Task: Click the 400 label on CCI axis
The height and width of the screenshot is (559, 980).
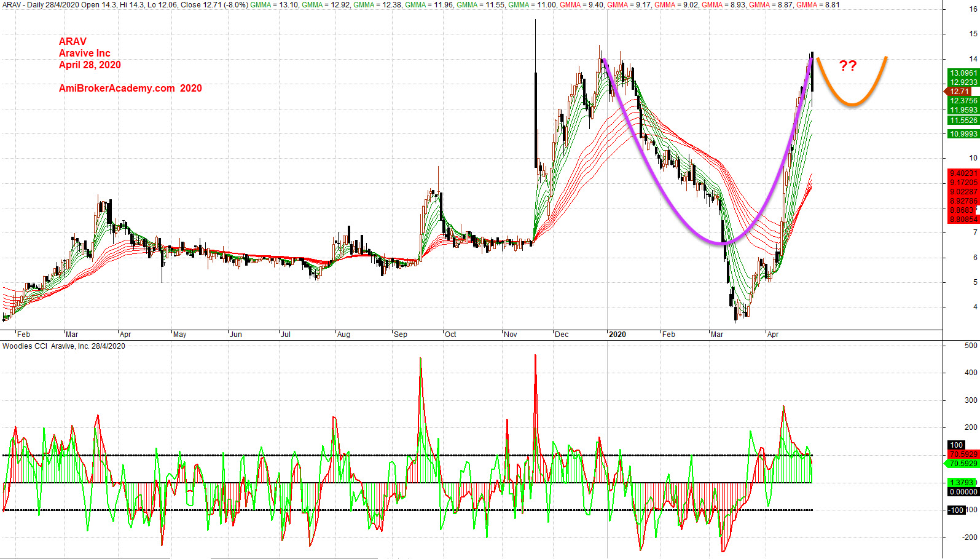Action: pyautogui.click(x=971, y=373)
